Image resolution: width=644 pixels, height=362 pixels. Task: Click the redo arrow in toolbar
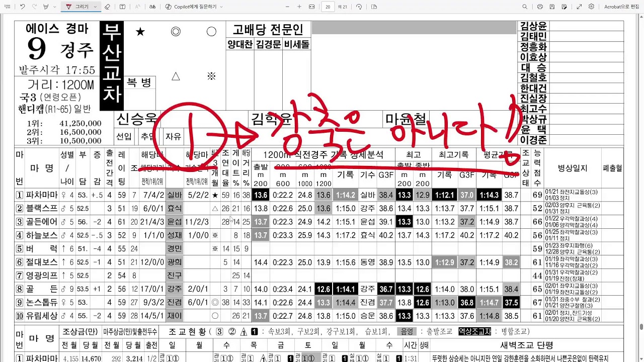[x=34, y=7]
